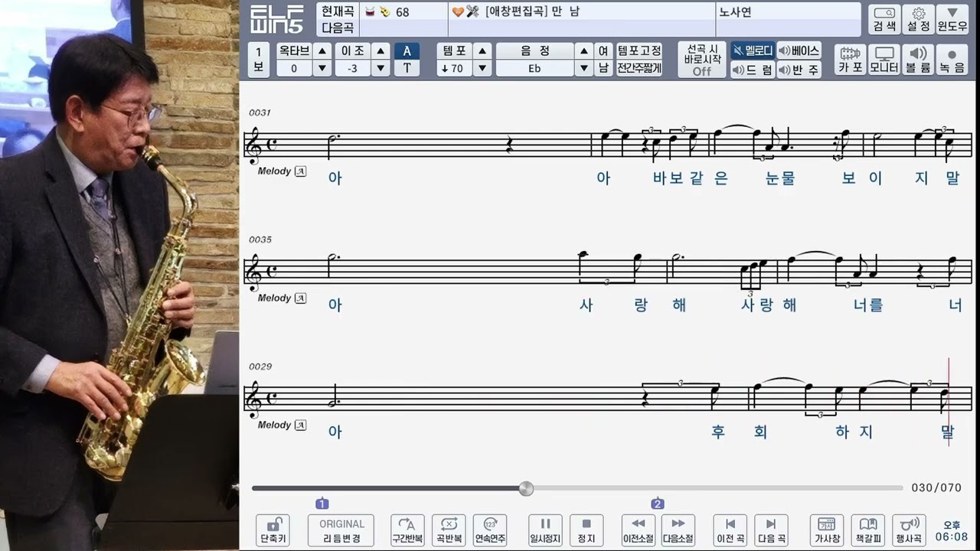
Task: Click the 음정 key label
Action: pyautogui.click(x=534, y=51)
